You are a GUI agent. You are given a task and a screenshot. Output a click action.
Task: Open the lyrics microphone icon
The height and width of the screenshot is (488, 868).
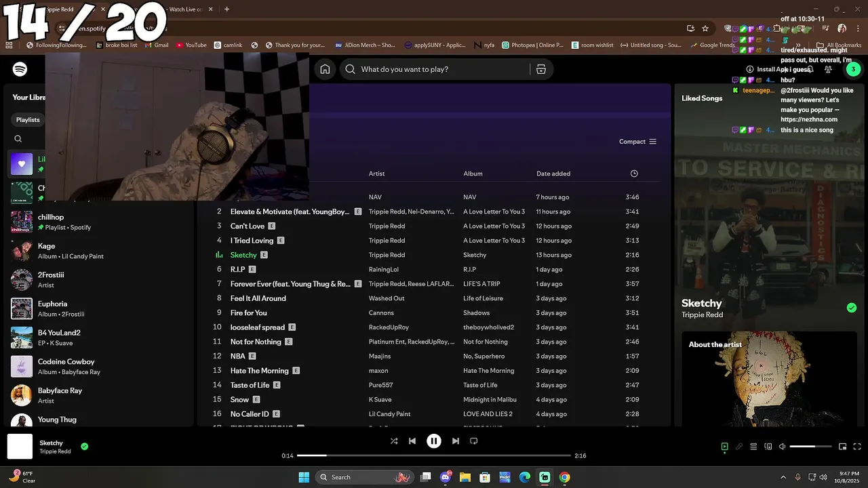coord(739,447)
